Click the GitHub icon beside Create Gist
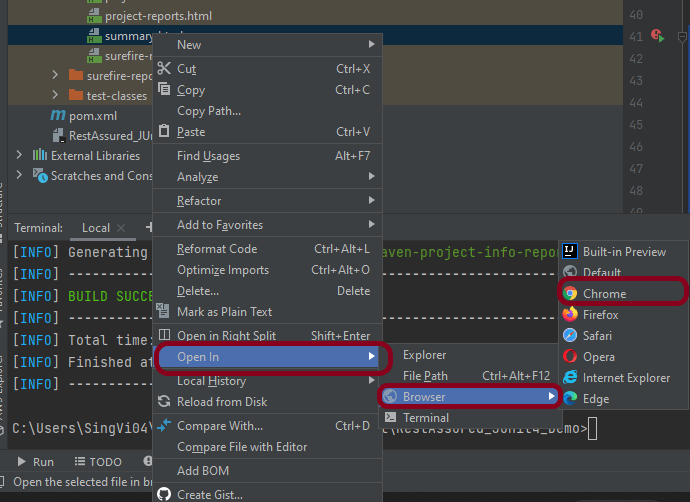 tap(164, 494)
